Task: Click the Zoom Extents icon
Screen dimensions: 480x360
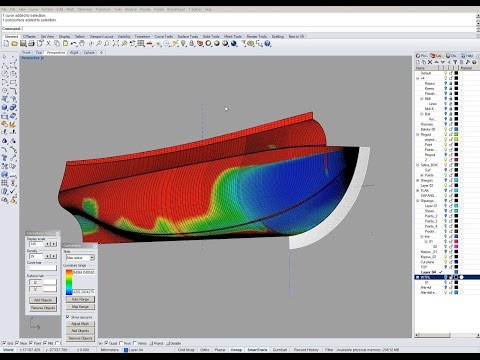Action: [116, 43]
